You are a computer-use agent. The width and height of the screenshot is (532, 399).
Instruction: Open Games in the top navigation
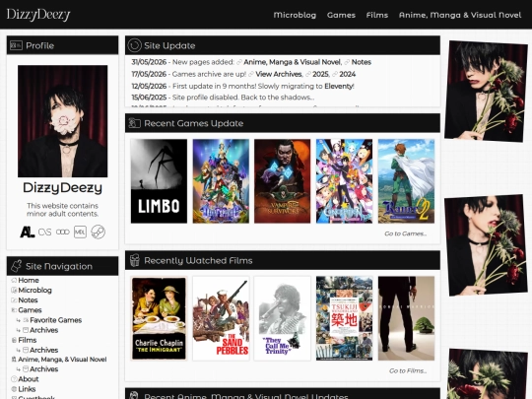[341, 15]
